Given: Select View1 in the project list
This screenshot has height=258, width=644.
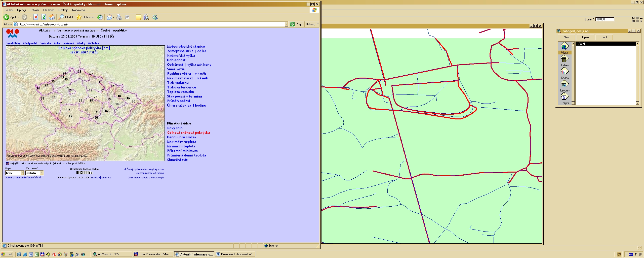Looking at the screenshot, I should tap(606, 44).
